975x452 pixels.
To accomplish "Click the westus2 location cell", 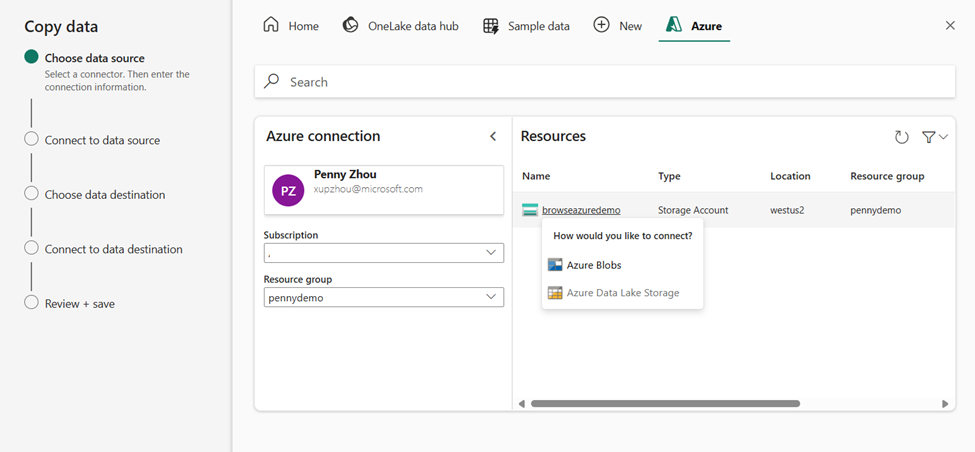I will coord(787,210).
